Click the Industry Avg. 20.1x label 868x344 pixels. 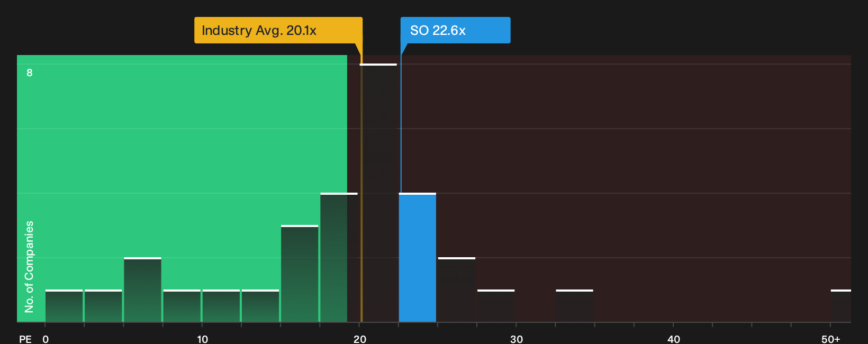(x=278, y=30)
